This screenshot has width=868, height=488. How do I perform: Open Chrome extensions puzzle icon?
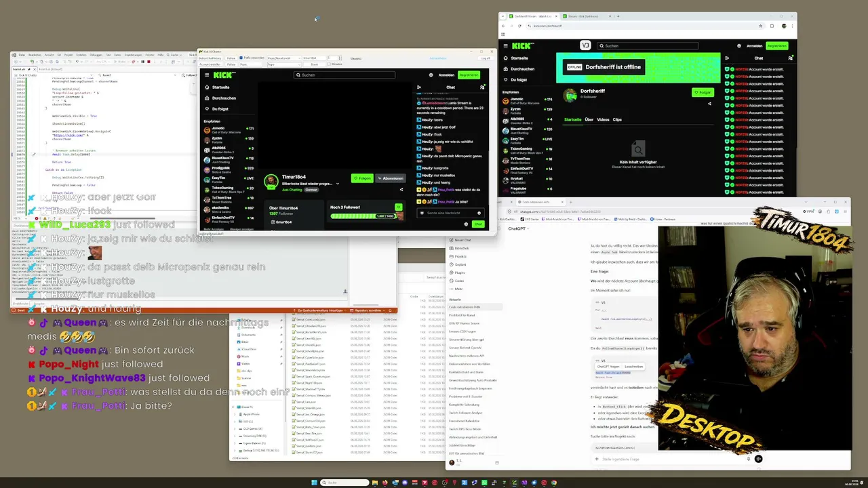772,26
